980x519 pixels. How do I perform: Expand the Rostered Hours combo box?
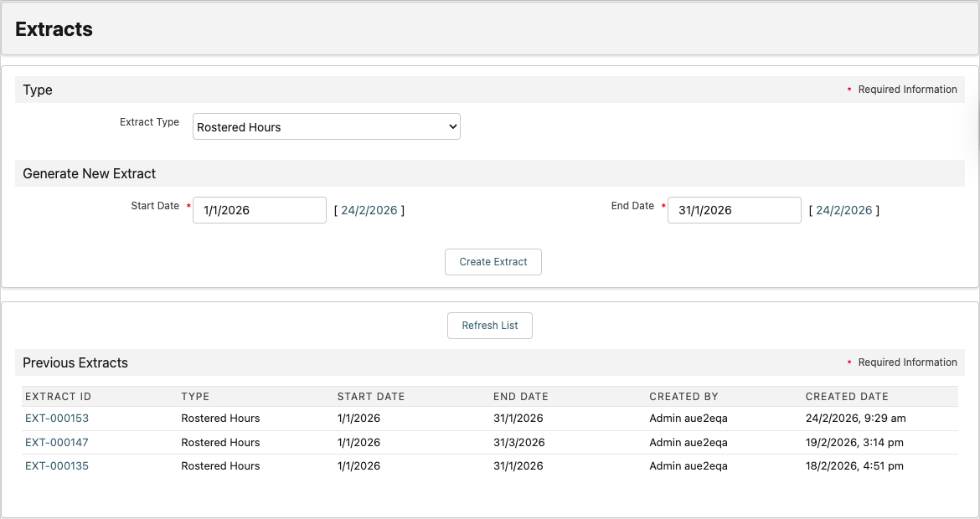[326, 126]
